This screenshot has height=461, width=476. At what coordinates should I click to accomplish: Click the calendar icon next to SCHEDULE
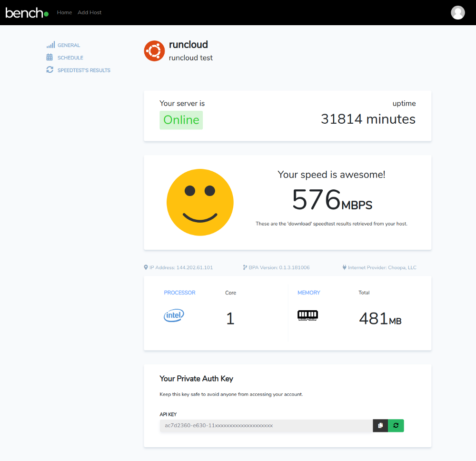[x=50, y=57]
